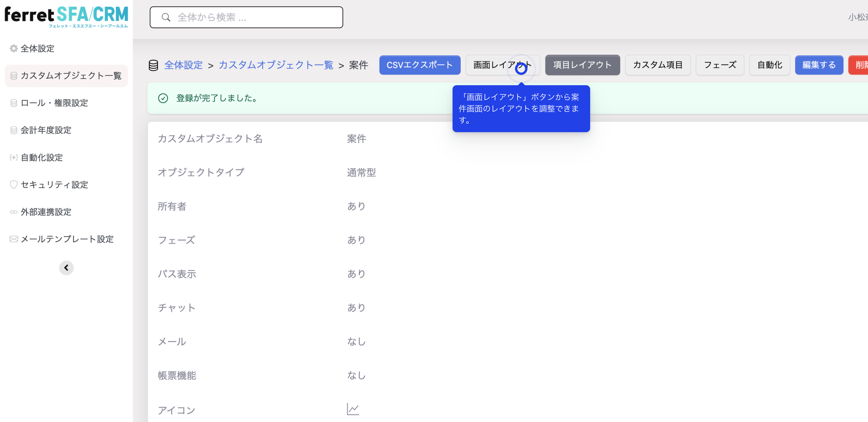Click the カスタムオブジェクト名 label
The width and height of the screenshot is (868, 422).
(x=210, y=139)
